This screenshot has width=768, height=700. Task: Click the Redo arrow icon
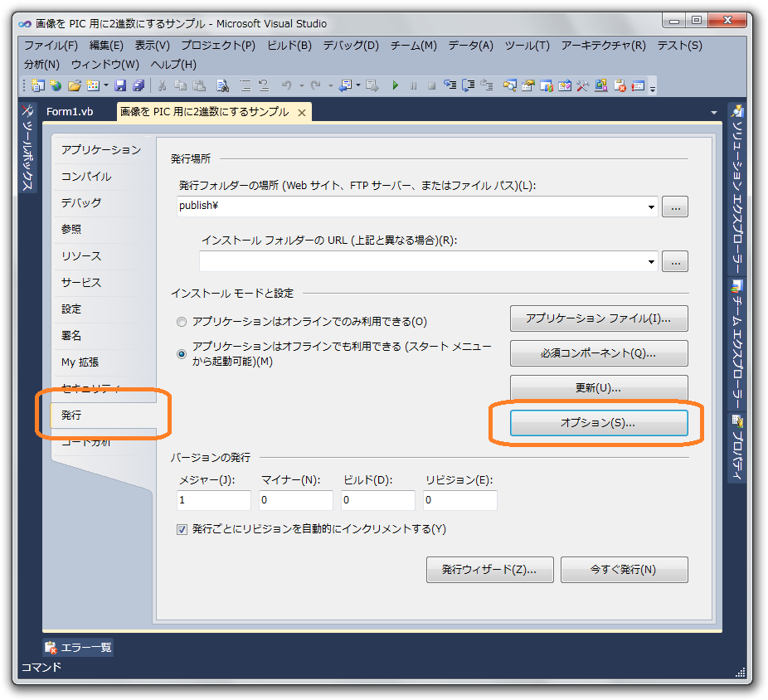coord(315,85)
